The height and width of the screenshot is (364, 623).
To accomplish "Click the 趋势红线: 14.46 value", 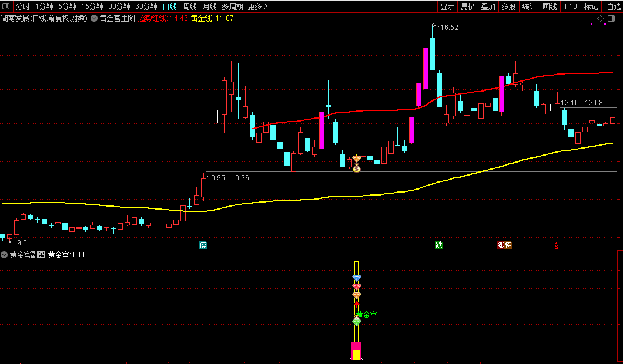I will (x=163, y=18).
